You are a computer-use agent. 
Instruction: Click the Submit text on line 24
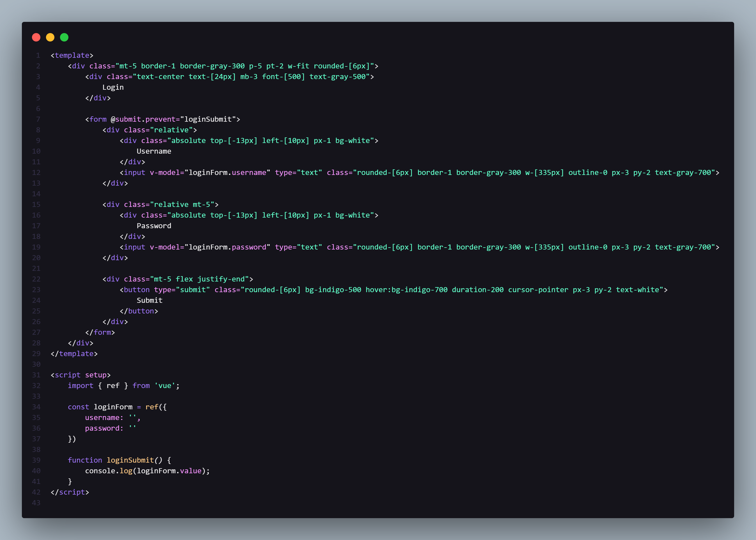coord(149,300)
